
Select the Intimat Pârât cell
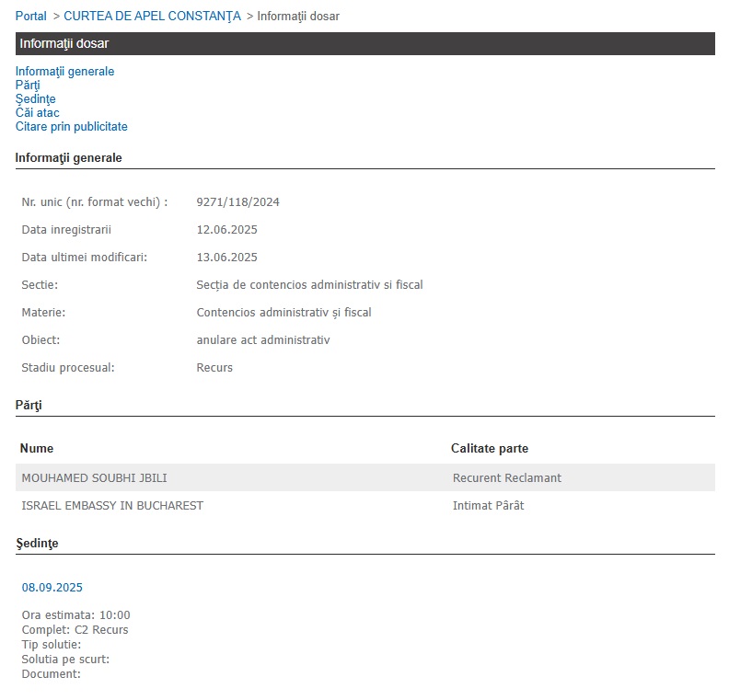pos(488,505)
